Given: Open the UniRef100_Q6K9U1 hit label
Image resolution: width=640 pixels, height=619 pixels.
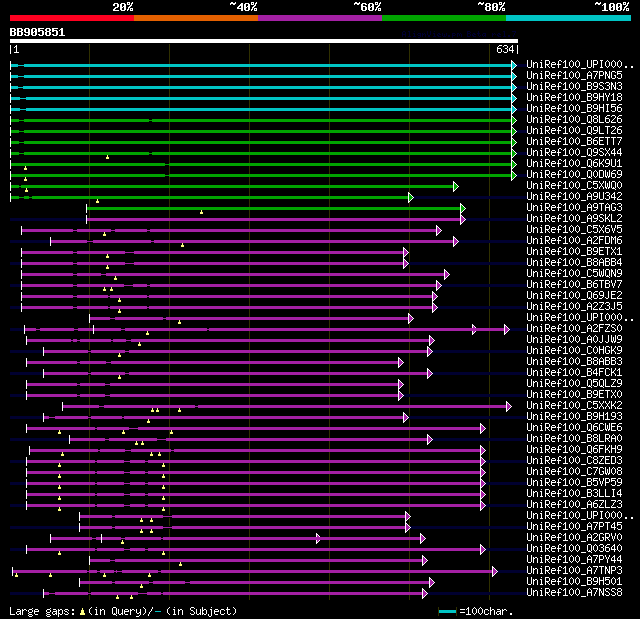Looking at the screenshot, I should tap(574, 164).
